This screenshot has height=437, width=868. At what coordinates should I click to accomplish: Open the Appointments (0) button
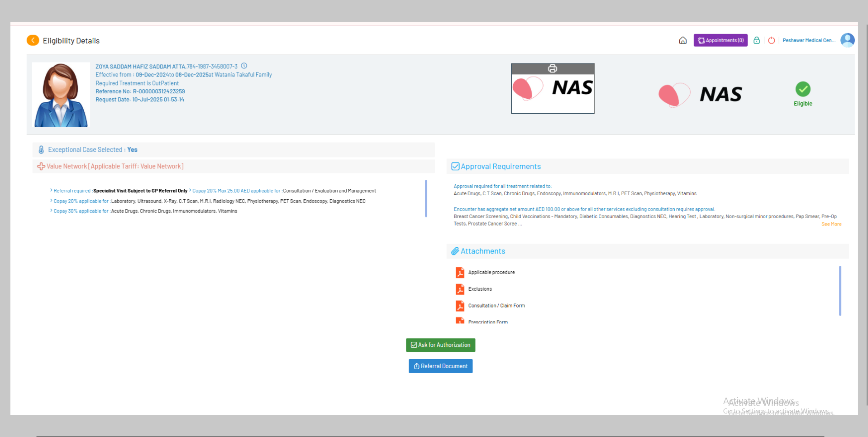(x=720, y=40)
